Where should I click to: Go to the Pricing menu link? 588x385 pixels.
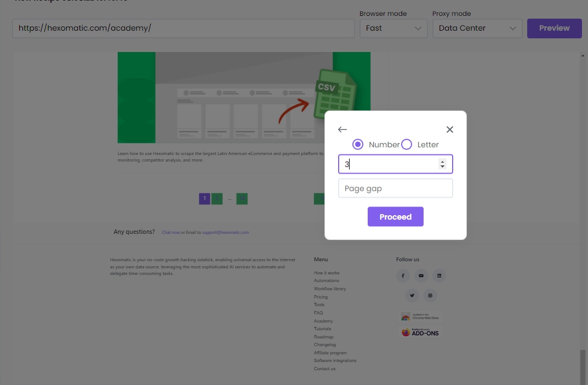321,296
